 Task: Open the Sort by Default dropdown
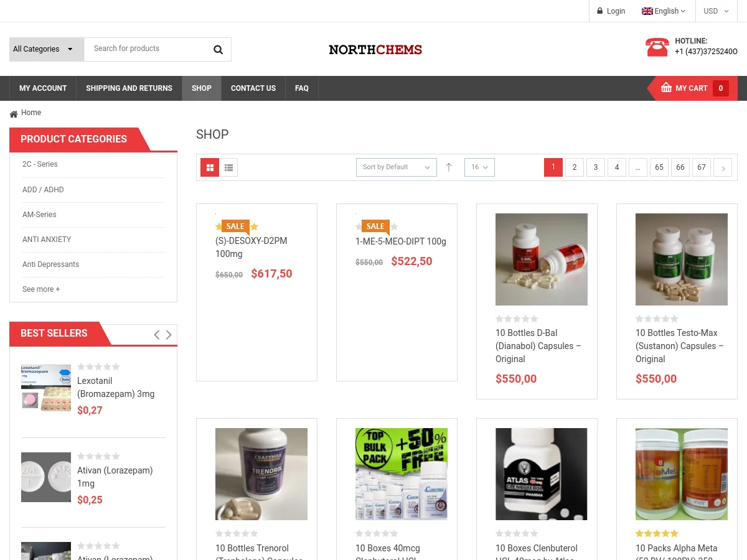[396, 167]
